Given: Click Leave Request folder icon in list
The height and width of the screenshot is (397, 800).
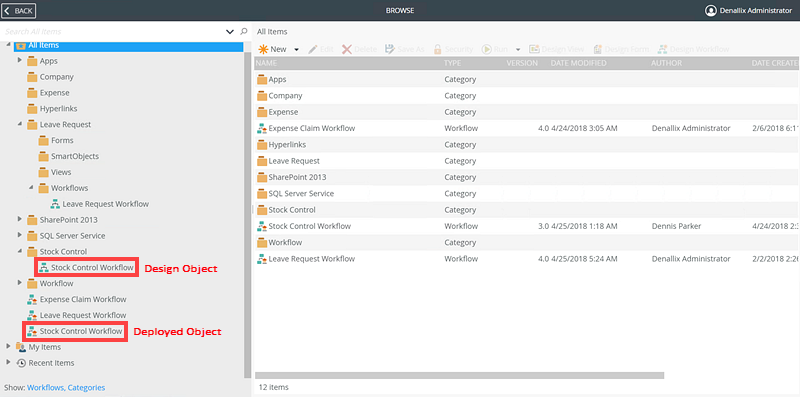Looking at the screenshot, I should [x=262, y=161].
